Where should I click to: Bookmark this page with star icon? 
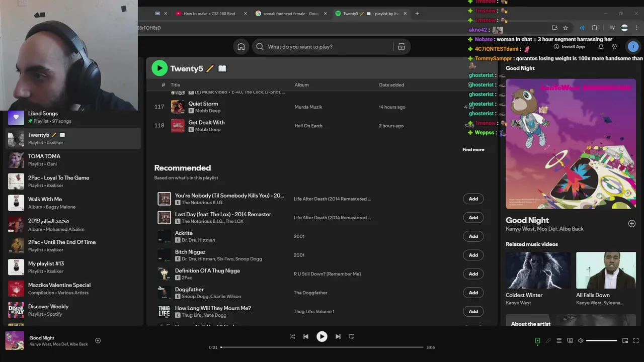[x=566, y=28]
